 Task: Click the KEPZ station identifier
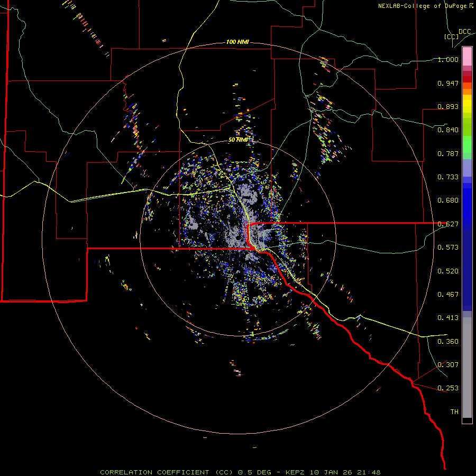coord(296,472)
